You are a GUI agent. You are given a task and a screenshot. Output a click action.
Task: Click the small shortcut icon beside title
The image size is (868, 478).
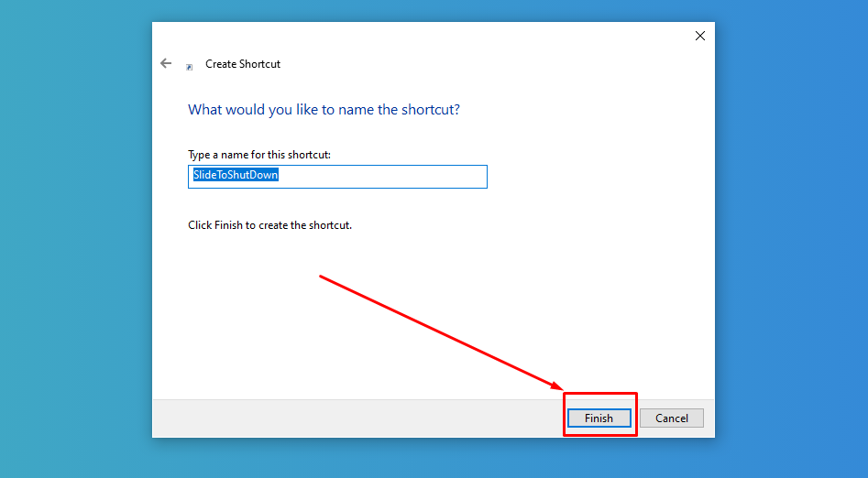coord(190,67)
